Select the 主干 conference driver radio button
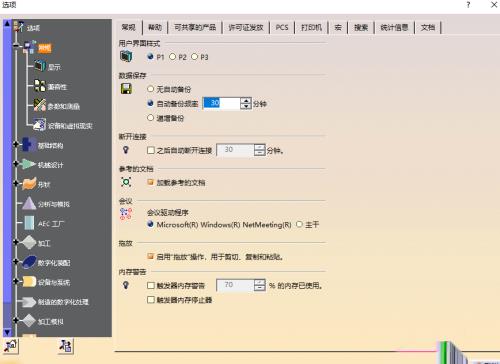 (299, 224)
